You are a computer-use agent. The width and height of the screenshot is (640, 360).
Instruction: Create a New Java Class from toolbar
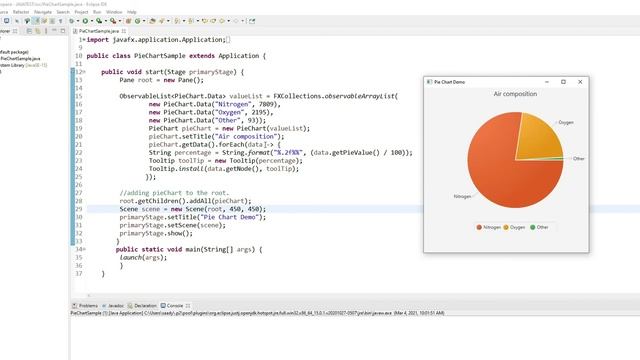(x=138, y=21)
